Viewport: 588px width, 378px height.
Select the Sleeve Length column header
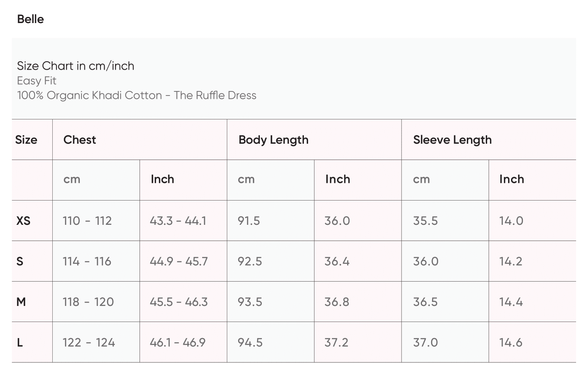[452, 140]
